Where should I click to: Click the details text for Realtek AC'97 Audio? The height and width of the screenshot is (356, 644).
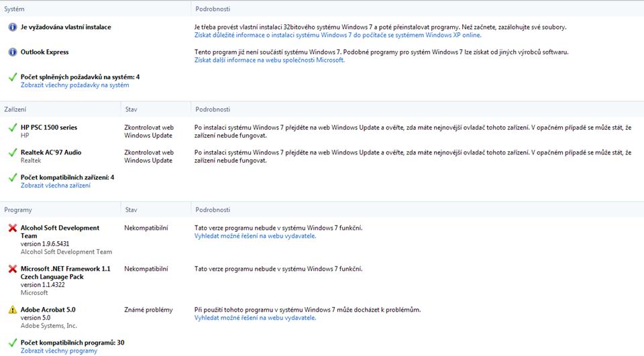pos(413,157)
